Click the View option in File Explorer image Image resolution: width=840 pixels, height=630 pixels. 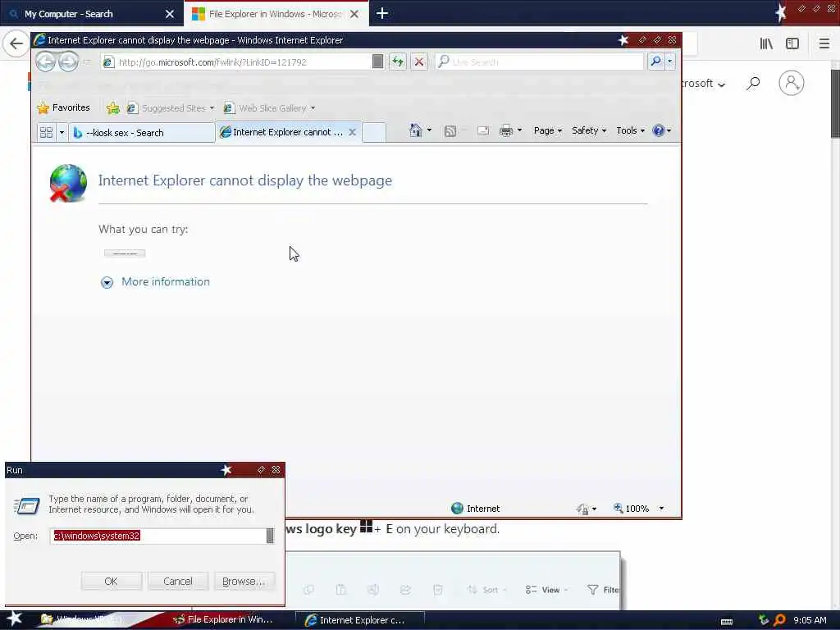coord(546,590)
